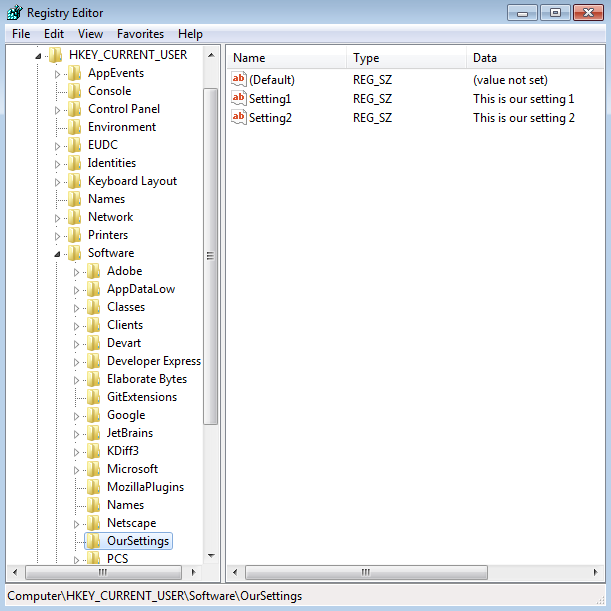611x611 pixels.
Task: Select the Clients key in tree
Action: tap(125, 325)
